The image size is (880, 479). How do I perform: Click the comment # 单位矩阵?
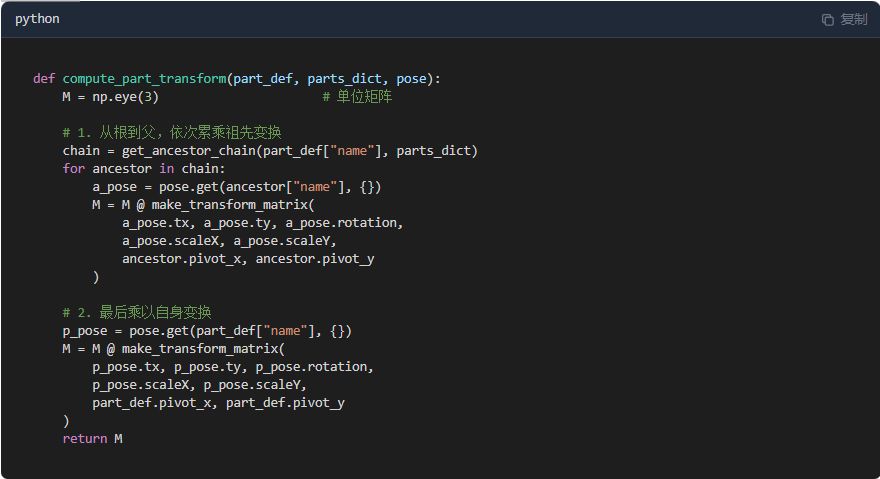tap(357, 97)
